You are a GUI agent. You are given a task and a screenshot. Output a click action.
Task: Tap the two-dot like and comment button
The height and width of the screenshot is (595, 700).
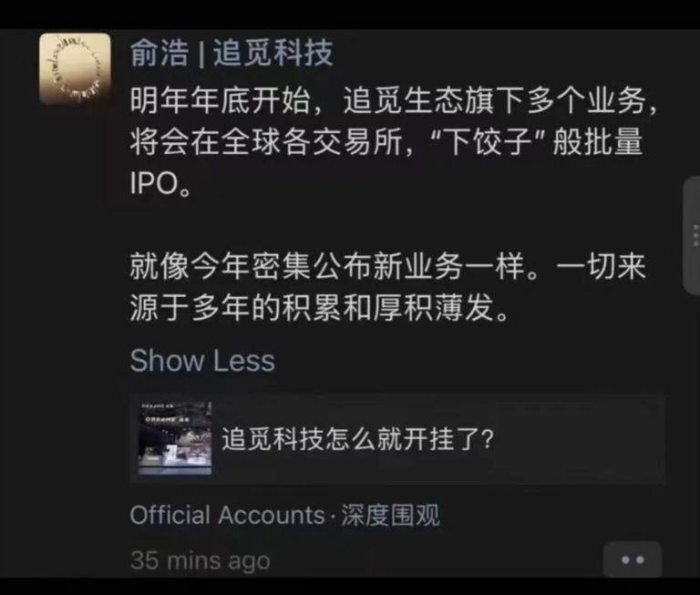[633, 559]
